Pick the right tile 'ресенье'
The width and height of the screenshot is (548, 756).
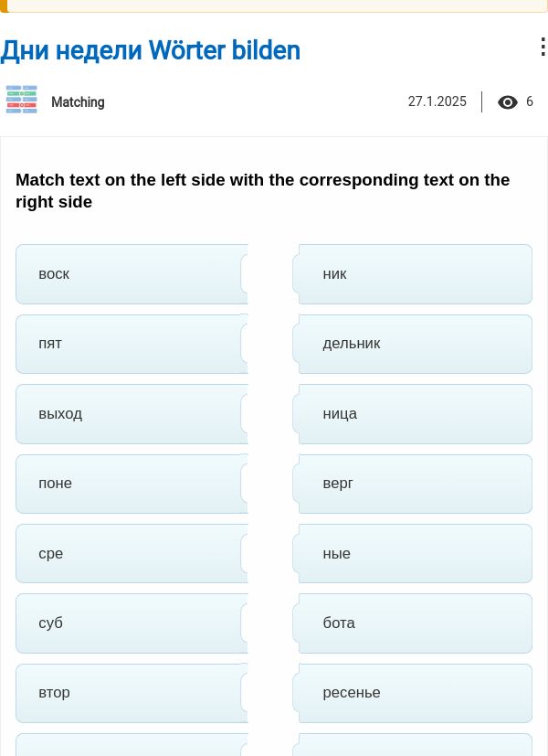(412, 693)
